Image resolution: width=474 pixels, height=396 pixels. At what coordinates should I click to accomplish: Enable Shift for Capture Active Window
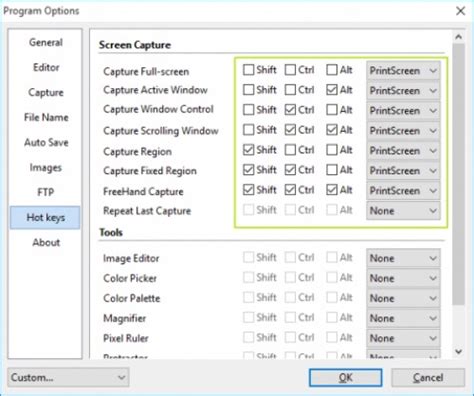point(248,90)
